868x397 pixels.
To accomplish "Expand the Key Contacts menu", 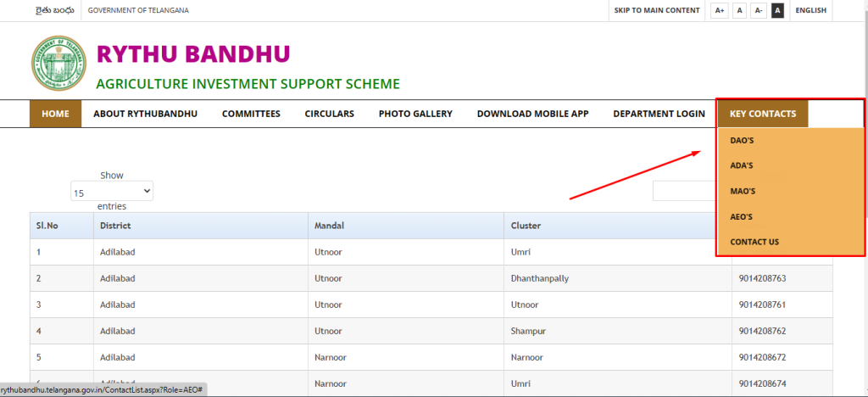I will point(762,114).
